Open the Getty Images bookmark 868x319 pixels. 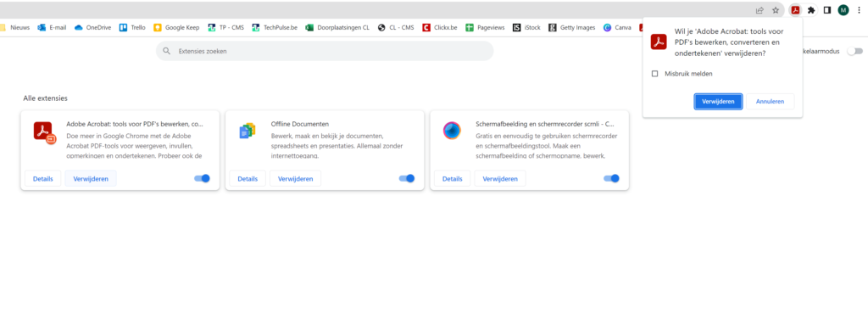[572, 27]
